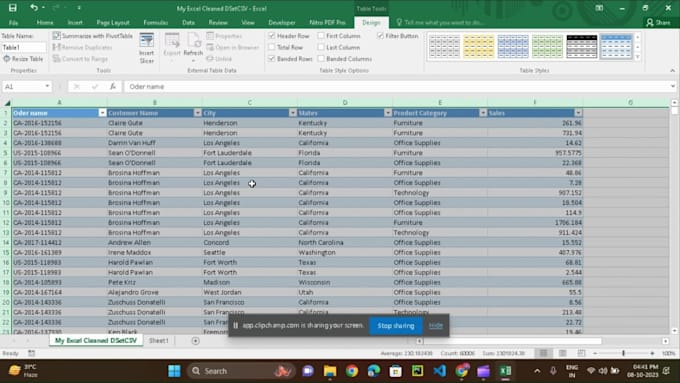Click the Save icon in title bar
Image resolution: width=680 pixels, height=383 pixels.
click(x=13, y=8)
